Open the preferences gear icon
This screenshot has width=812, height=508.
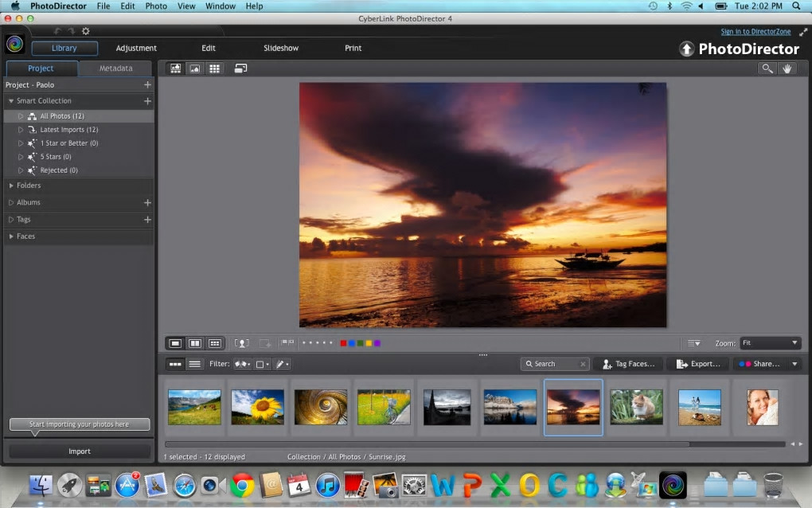pyautogui.click(x=86, y=31)
